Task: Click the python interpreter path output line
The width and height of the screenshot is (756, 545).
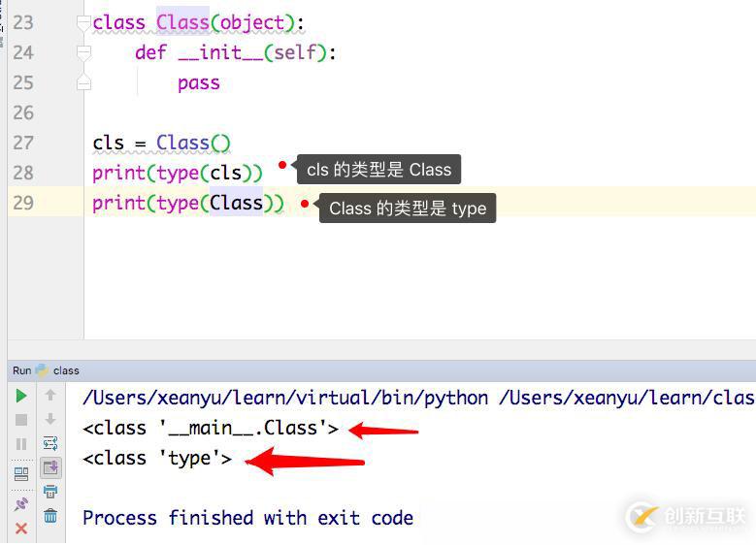Action: (418, 398)
